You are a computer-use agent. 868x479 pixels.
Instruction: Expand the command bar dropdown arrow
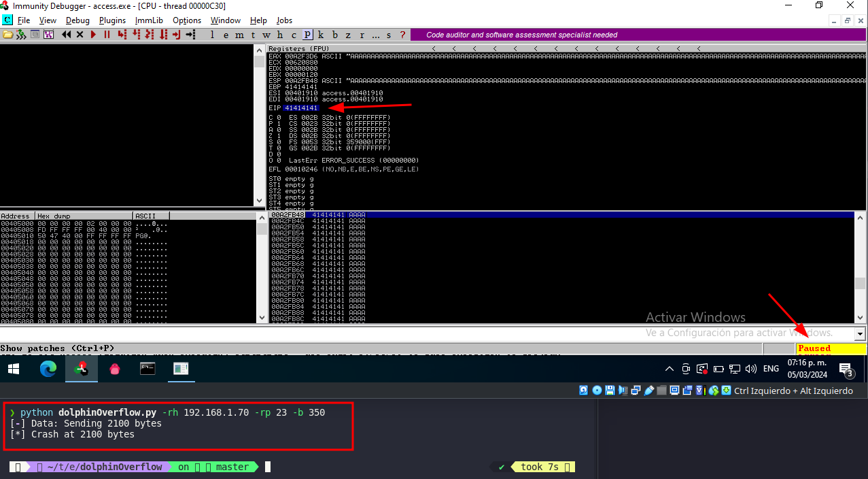tap(860, 334)
